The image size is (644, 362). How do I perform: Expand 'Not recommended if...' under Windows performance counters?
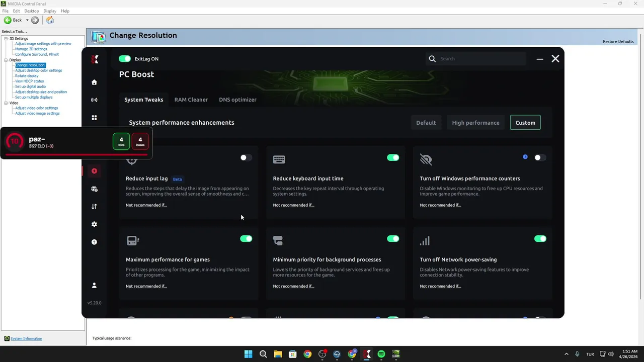pyautogui.click(x=440, y=205)
